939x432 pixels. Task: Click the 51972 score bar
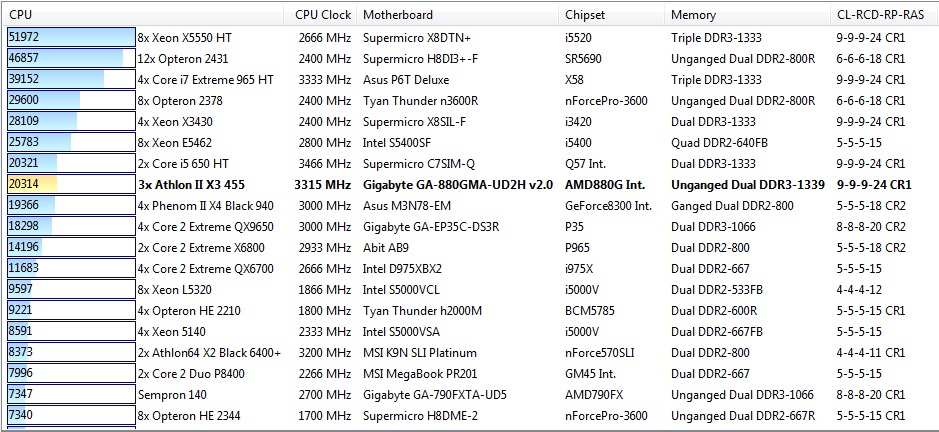tap(70, 37)
